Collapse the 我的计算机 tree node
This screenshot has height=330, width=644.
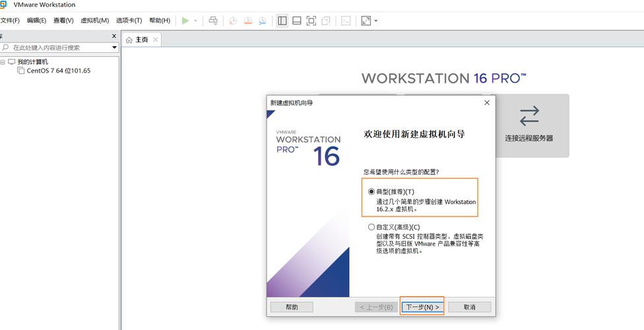click(x=3, y=62)
